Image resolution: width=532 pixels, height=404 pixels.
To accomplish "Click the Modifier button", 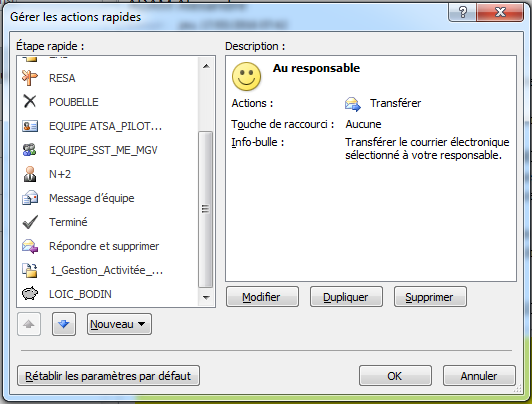I will click(262, 297).
